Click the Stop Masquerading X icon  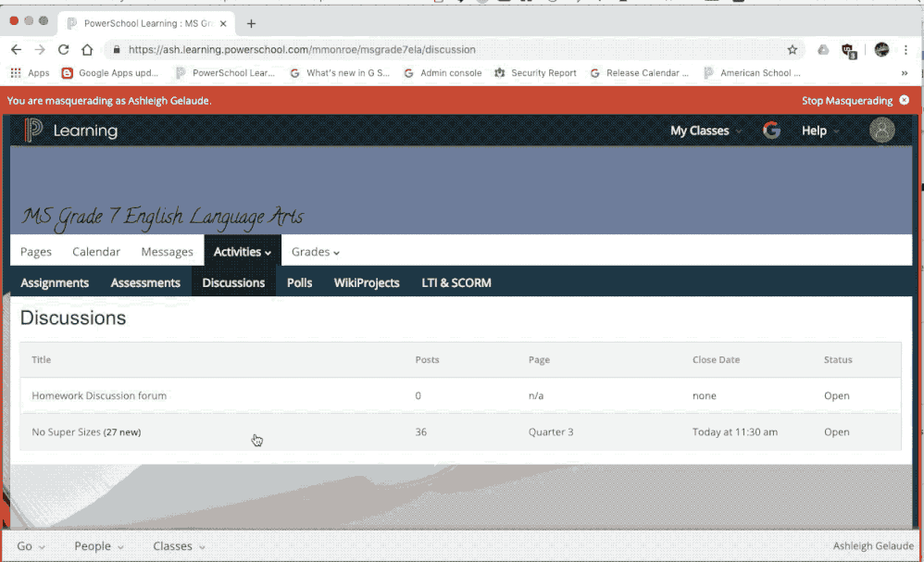point(904,100)
